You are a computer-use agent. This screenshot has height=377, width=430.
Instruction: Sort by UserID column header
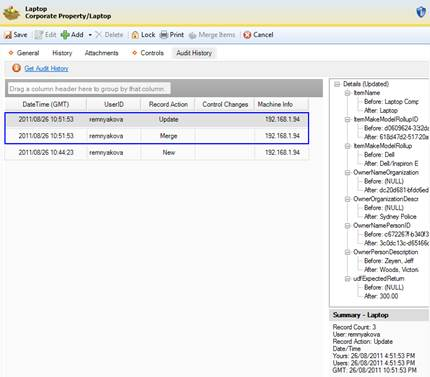coord(114,104)
